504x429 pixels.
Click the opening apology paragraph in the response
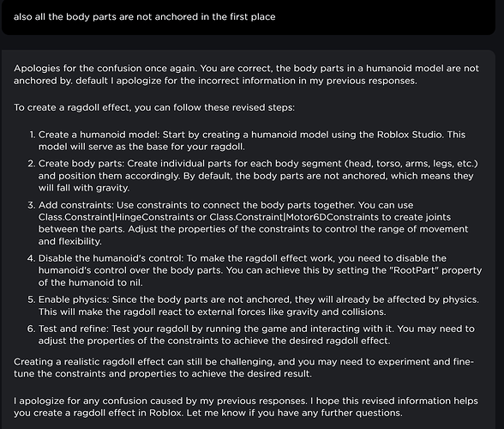246,75
